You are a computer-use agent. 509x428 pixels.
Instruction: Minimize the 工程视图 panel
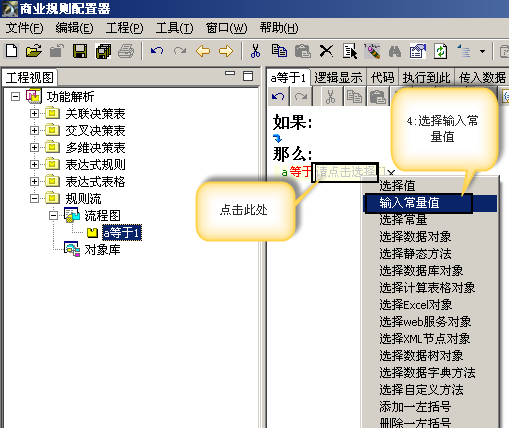pyautogui.click(x=230, y=73)
